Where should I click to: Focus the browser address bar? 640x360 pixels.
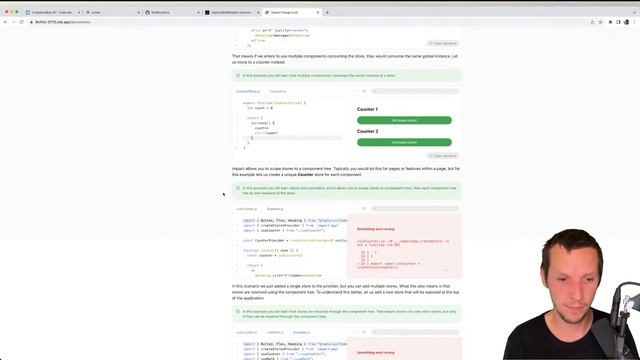[x=306, y=22]
